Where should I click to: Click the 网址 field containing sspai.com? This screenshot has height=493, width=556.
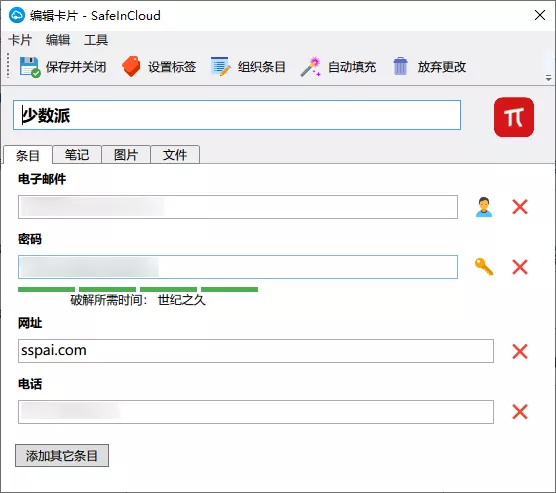256,351
